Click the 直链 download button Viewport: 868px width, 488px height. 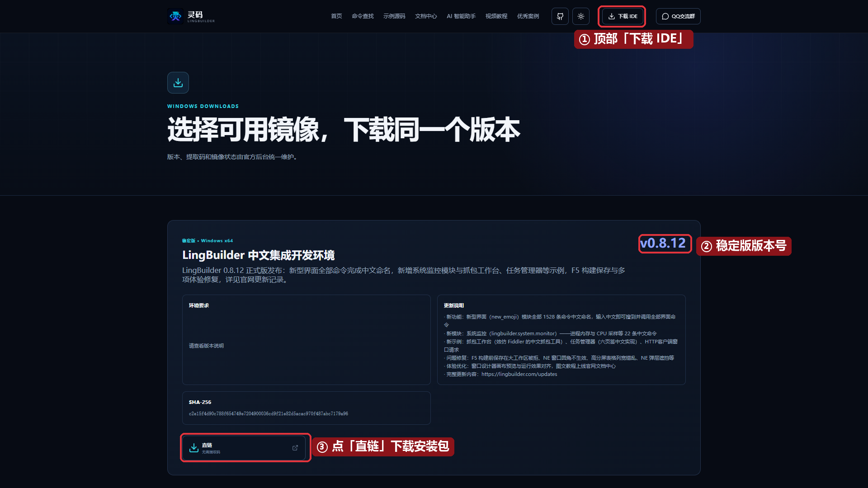point(244,448)
